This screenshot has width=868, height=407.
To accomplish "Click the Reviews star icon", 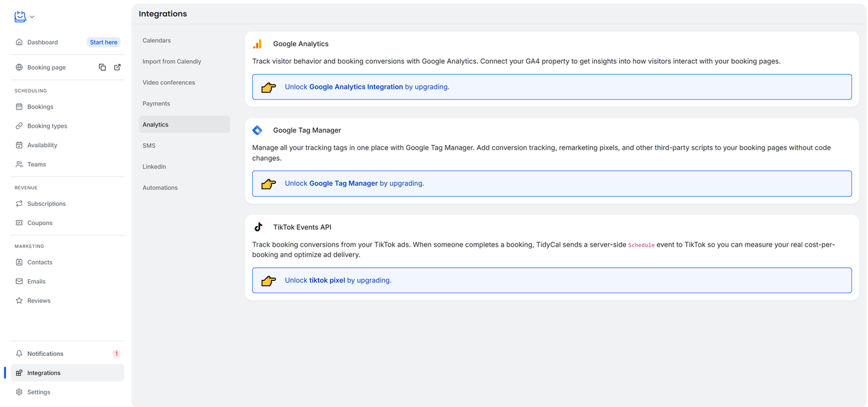I will point(19,300).
